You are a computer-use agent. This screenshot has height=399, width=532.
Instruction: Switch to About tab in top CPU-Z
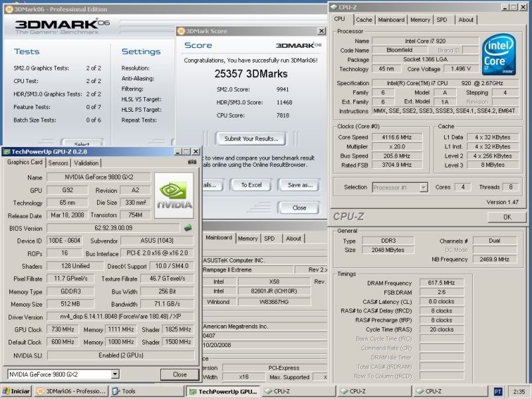pos(466,20)
